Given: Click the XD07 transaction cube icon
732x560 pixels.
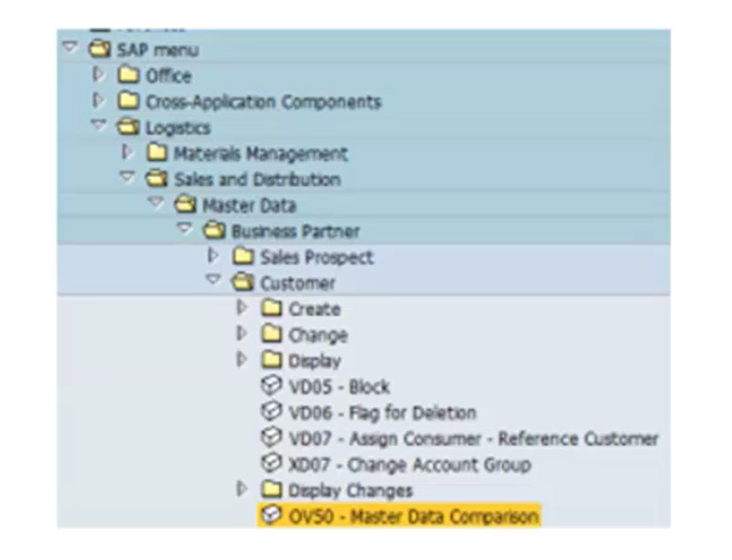Looking at the screenshot, I should tap(271, 463).
